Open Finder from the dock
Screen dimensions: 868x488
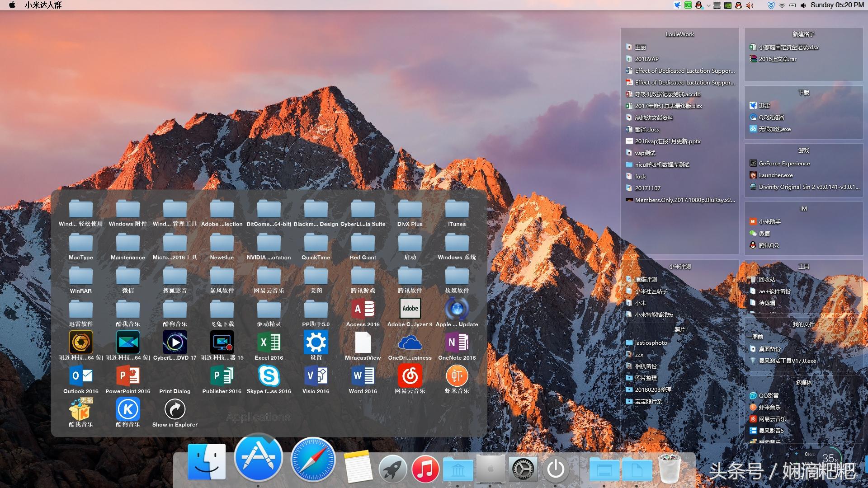207,462
